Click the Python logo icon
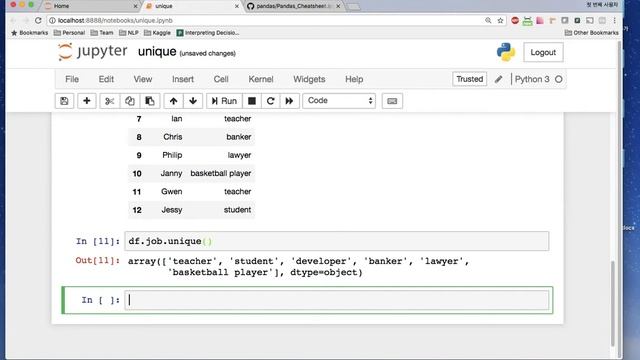The width and height of the screenshot is (640, 360). click(506, 52)
